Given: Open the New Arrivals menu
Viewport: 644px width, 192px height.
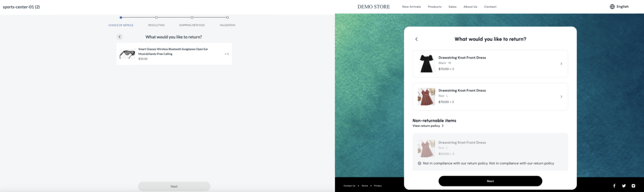Looking at the screenshot, I should click(411, 7).
